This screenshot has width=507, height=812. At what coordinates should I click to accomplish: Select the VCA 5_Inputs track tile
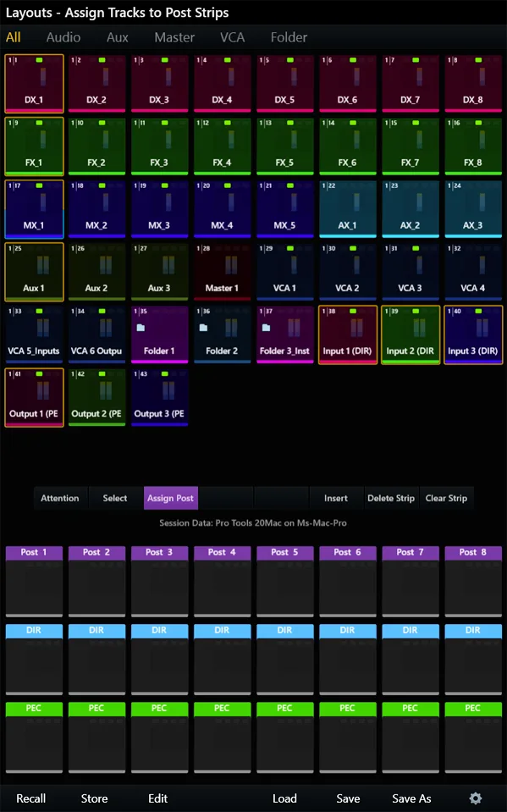tap(34, 334)
